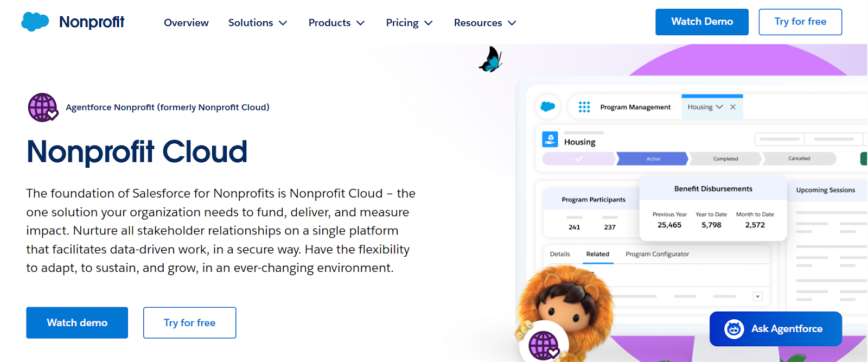Viewport: 868px width, 362px height.
Task: Click the 237 participants value
Action: tap(610, 227)
